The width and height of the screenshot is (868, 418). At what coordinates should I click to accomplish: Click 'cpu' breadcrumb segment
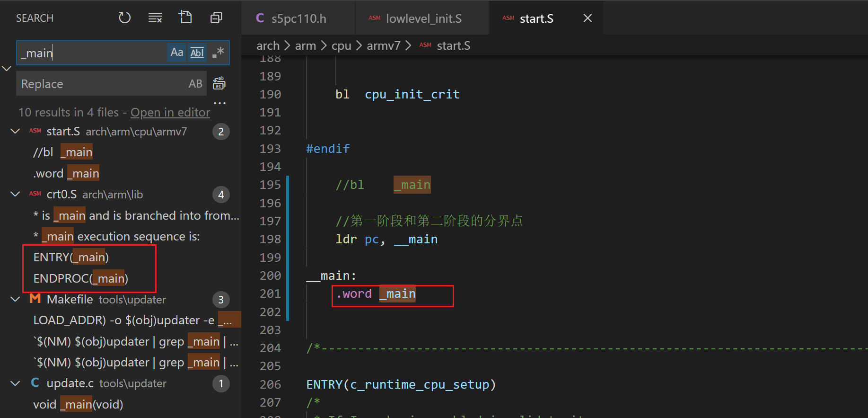(x=341, y=45)
